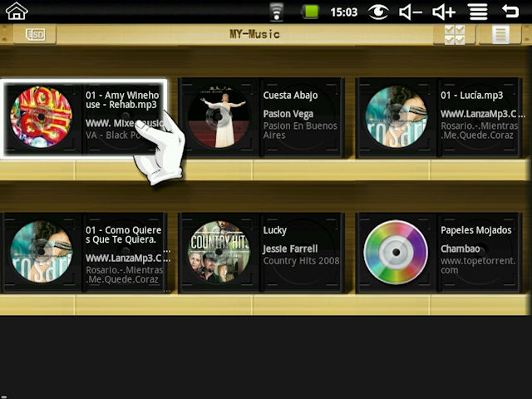This screenshot has height=399, width=532.
Task: Tap the MY-Music header title
Action: coord(255,34)
